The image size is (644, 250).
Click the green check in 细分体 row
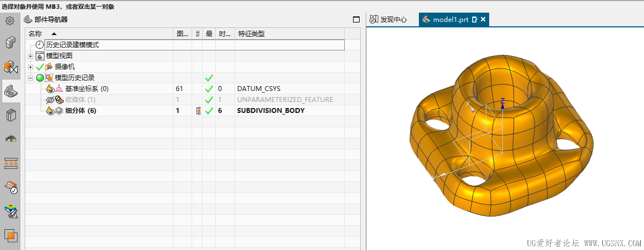coord(209,111)
